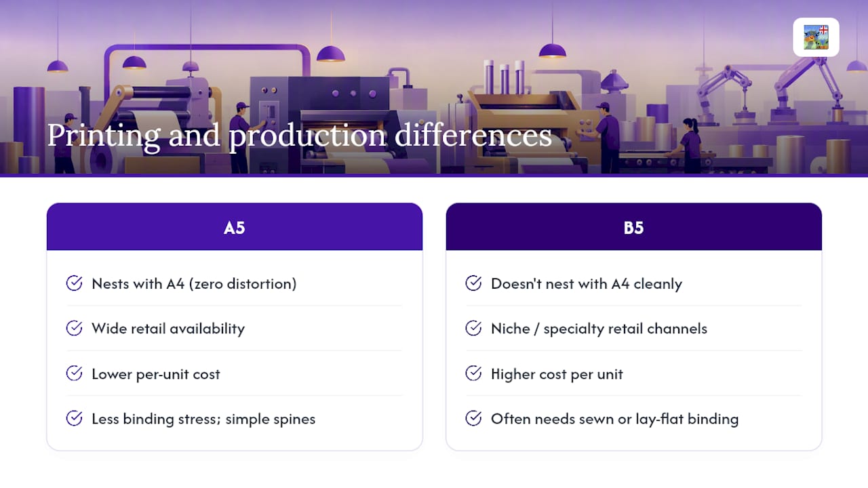Click the slide title Printing and production differences
Image resolution: width=868 pixels, height=488 pixels.
pos(299,135)
